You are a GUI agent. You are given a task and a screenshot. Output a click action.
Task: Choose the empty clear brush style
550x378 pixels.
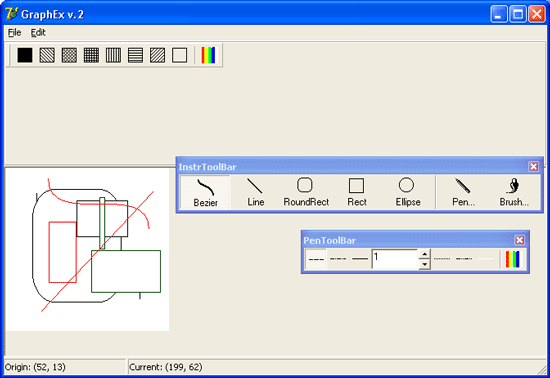[x=180, y=55]
